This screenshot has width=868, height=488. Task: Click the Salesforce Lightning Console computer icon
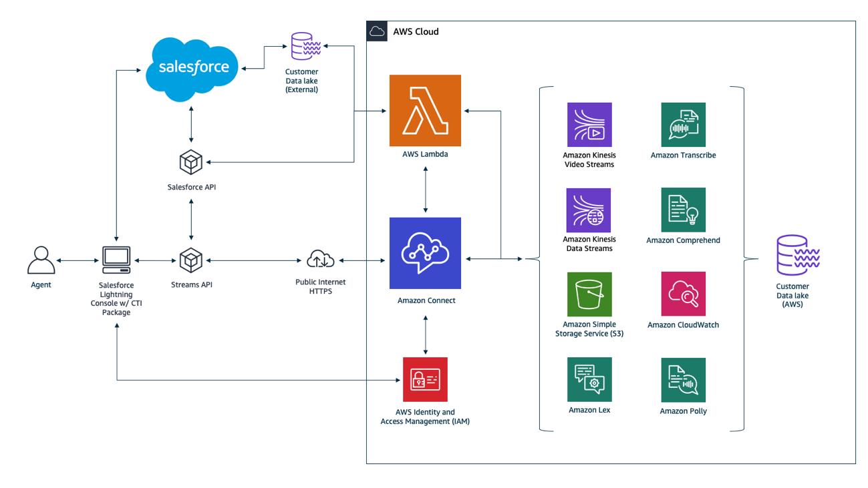pos(116,260)
